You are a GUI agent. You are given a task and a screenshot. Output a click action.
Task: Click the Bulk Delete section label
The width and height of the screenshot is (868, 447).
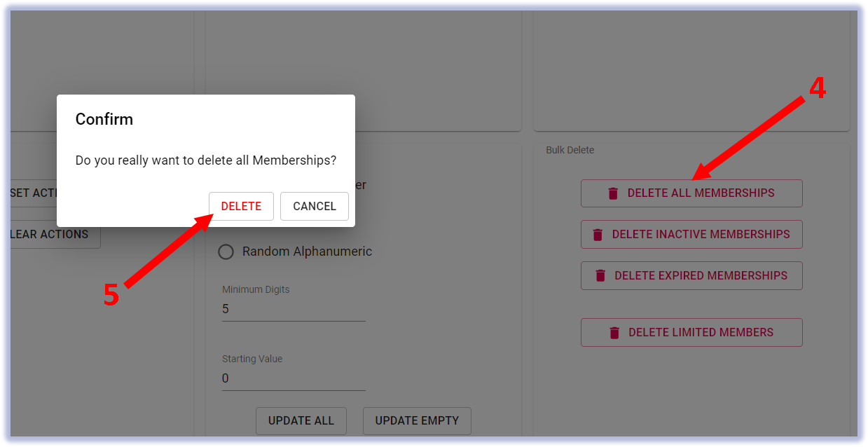pos(570,150)
